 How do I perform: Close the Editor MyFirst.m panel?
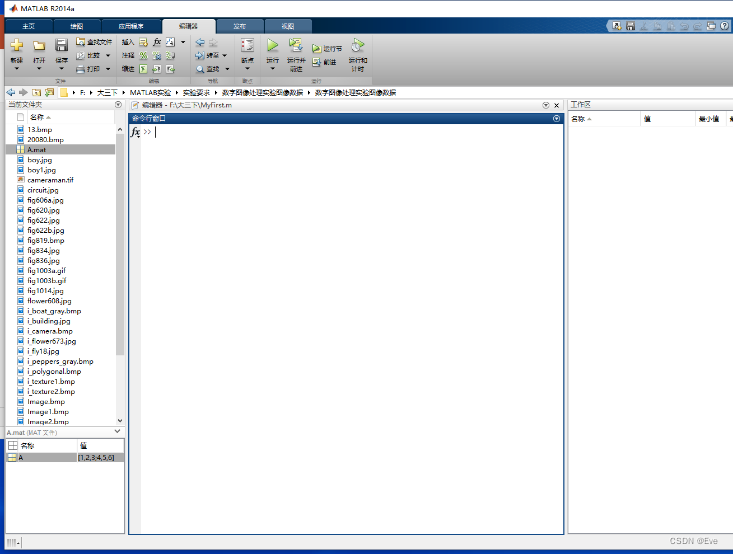coord(556,105)
